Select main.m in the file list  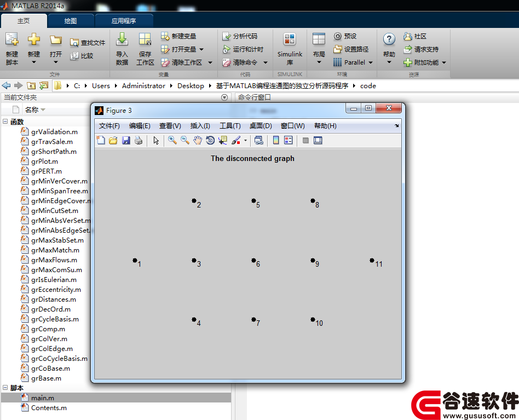[x=116, y=398]
